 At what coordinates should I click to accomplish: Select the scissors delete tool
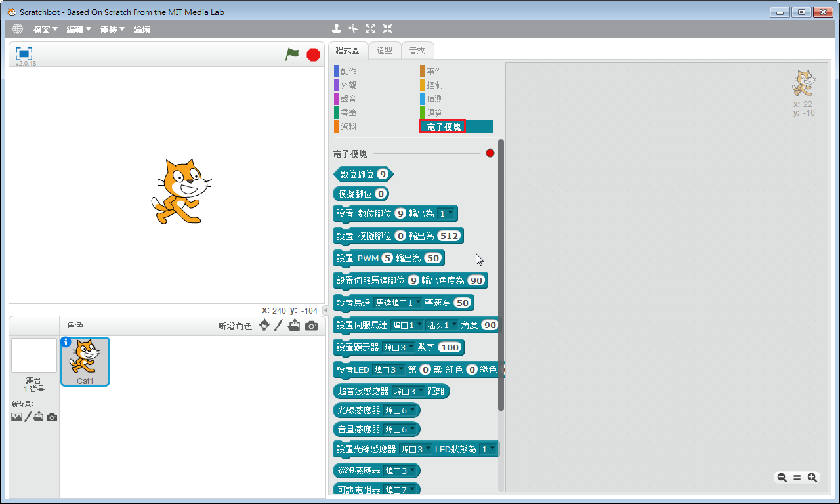(354, 28)
